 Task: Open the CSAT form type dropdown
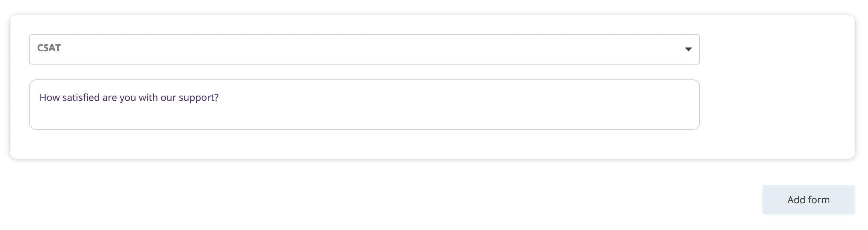pos(364,49)
